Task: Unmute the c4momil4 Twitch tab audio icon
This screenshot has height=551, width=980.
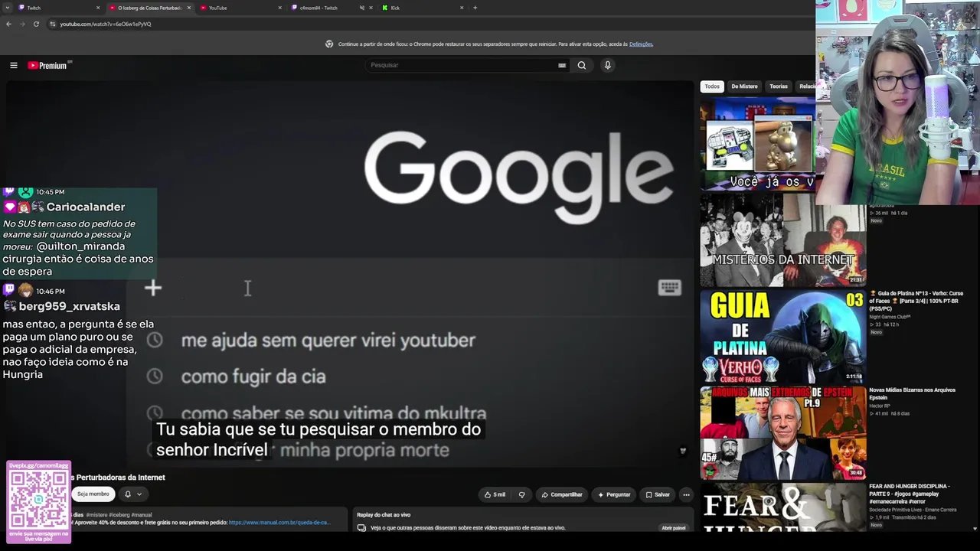Action: tap(361, 8)
